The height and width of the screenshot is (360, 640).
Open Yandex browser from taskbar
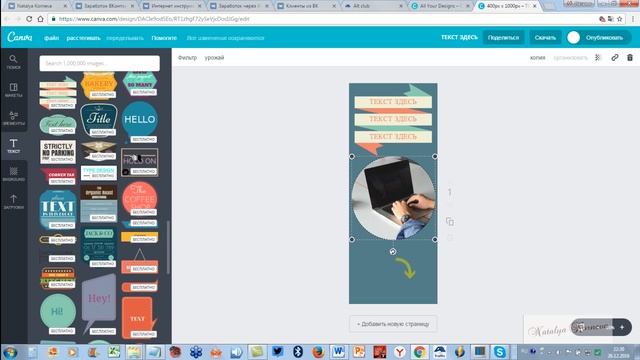pos(400,352)
